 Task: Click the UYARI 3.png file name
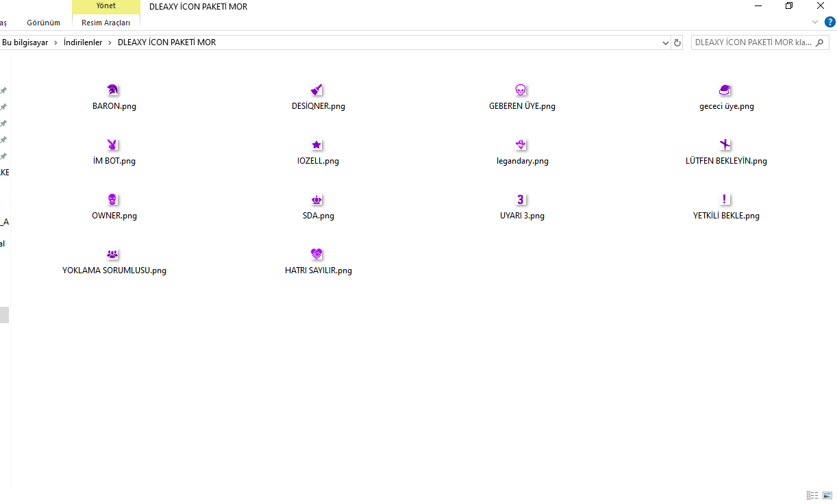coord(523,216)
